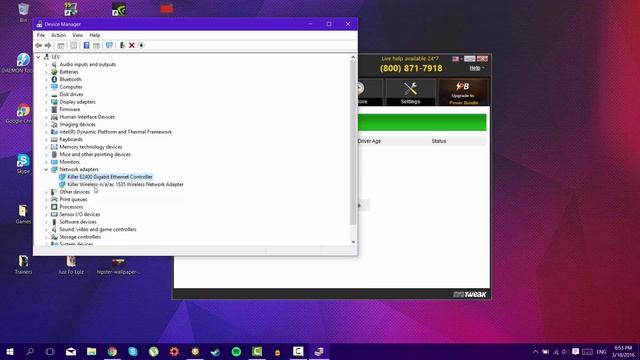The height and width of the screenshot is (360, 640).
Task: Select Killer Wireless-n/a/ac 1535 Wireless Network Adapter
Action: click(125, 184)
